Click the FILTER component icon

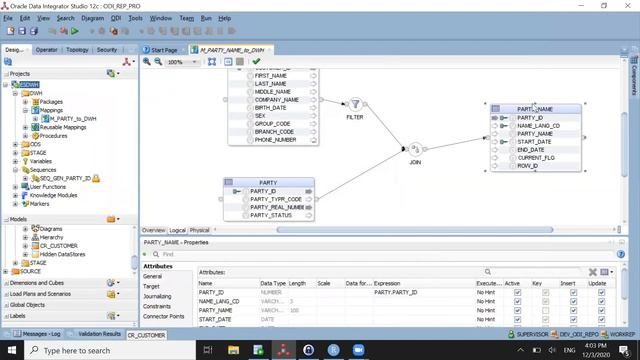click(x=356, y=104)
